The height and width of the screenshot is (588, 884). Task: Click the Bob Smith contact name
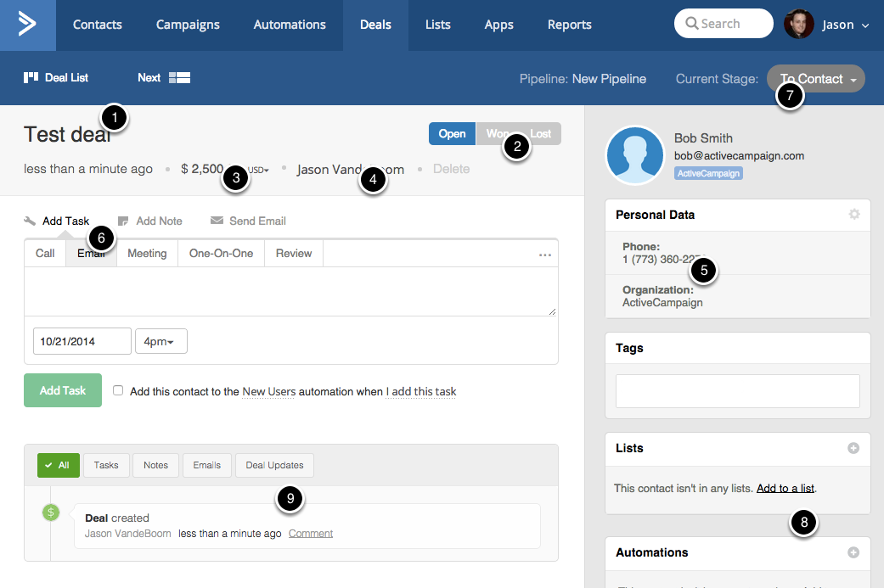tap(703, 138)
